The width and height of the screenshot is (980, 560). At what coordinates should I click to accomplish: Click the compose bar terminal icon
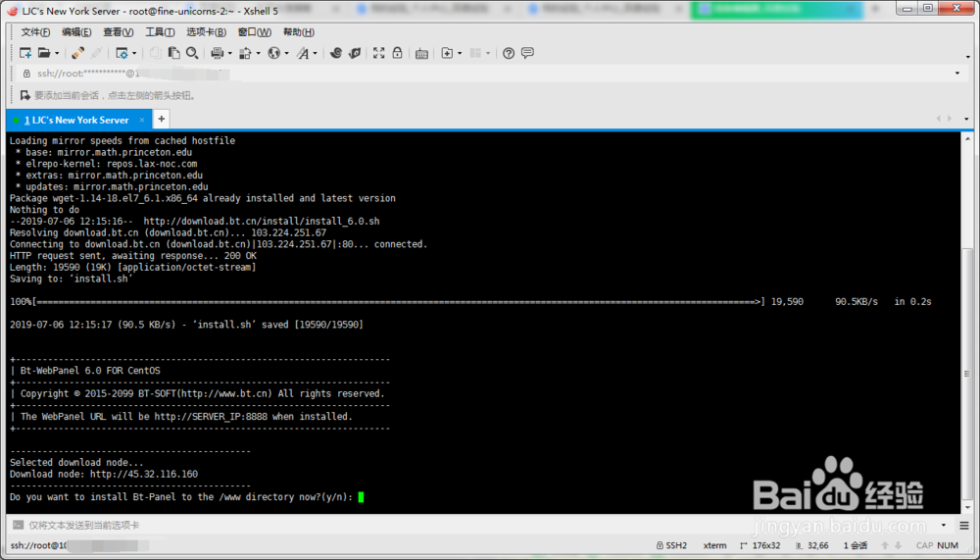coord(18,526)
